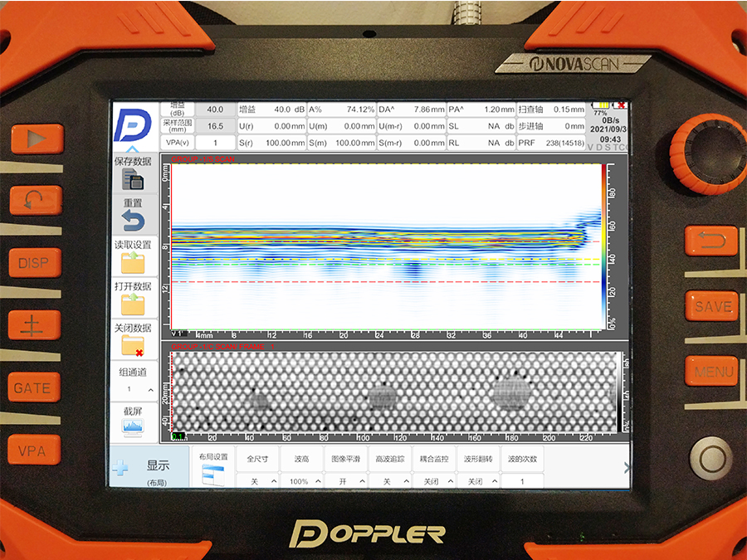Open the 波形翻转 dropdown showing 关闭

[478, 481]
